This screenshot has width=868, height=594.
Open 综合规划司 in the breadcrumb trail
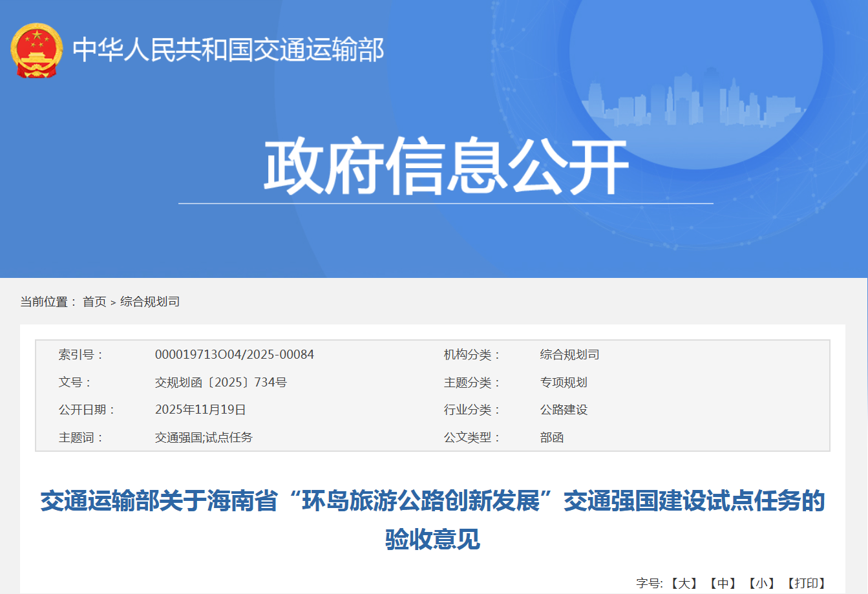[150, 302]
